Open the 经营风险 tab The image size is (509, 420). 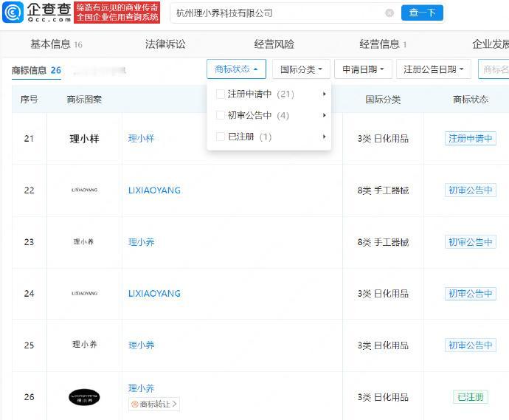pos(274,44)
